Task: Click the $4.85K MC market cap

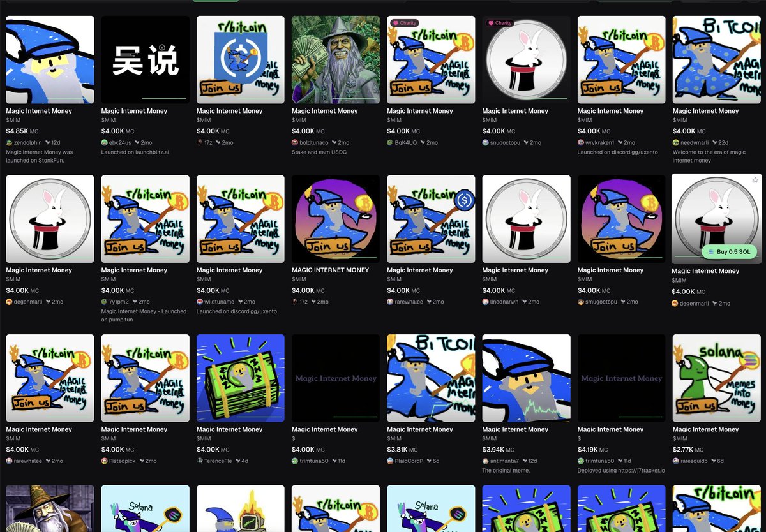Action: pyautogui.click(x=22, y=131)
